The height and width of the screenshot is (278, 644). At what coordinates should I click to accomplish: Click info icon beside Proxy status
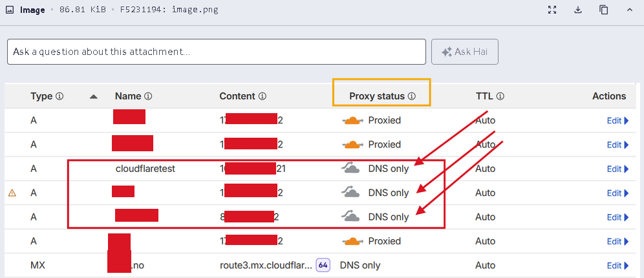412,96
